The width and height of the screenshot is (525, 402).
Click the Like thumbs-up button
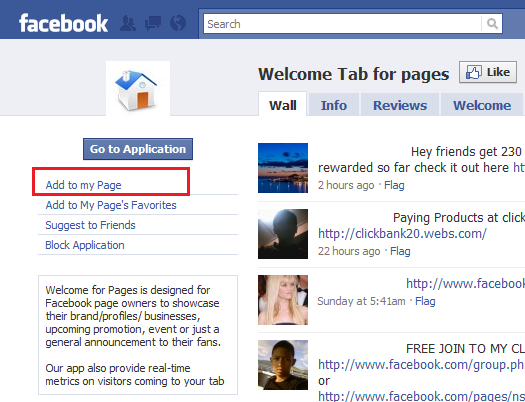488,72
